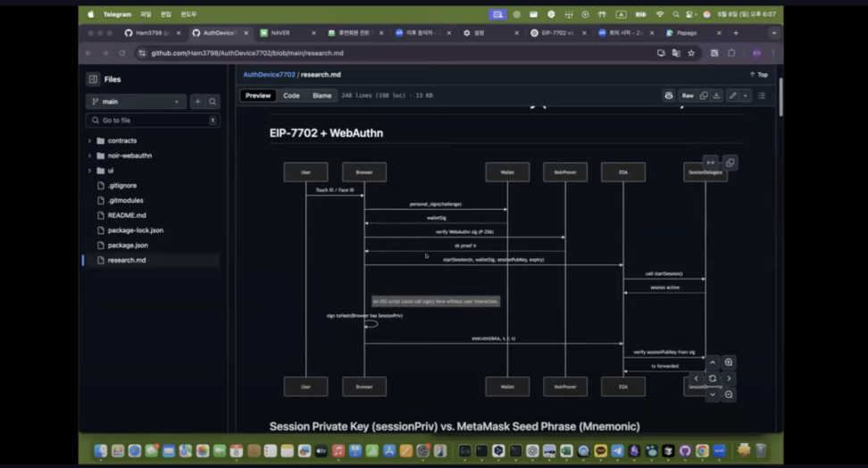
Task: Expand the noir-webauthn folder
Action: point(89,155)
